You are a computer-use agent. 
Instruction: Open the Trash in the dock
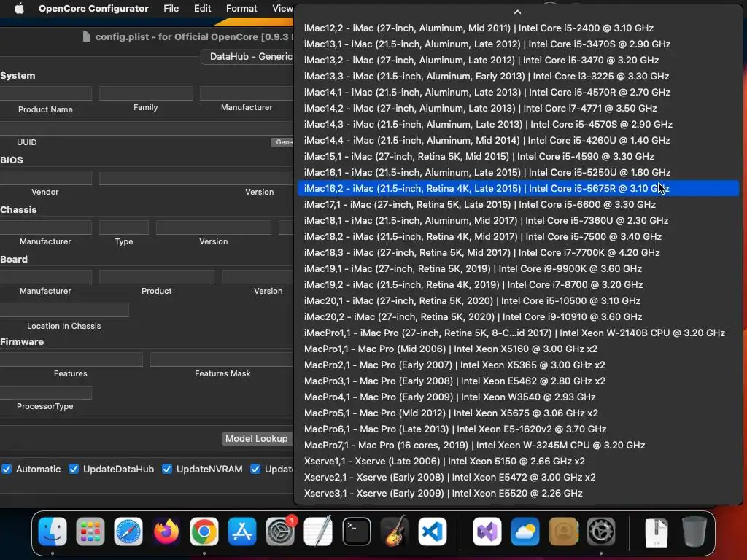[694, 531]
